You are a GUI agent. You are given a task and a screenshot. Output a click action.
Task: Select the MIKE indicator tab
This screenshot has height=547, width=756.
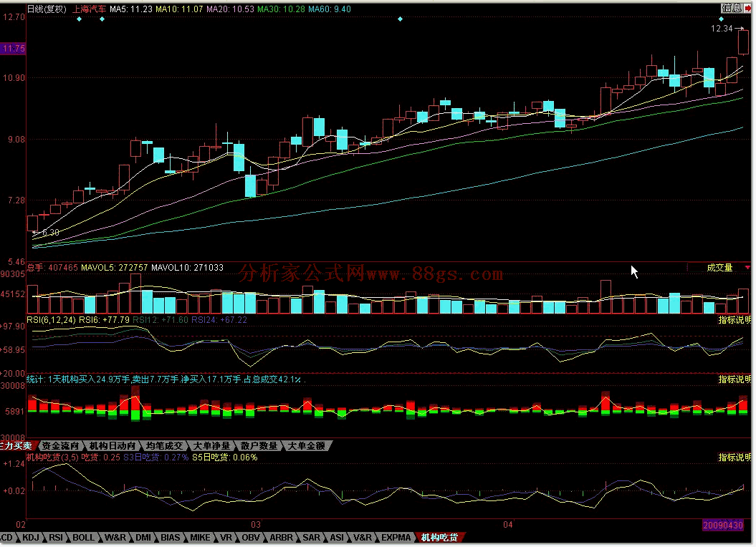click(200, 538)
